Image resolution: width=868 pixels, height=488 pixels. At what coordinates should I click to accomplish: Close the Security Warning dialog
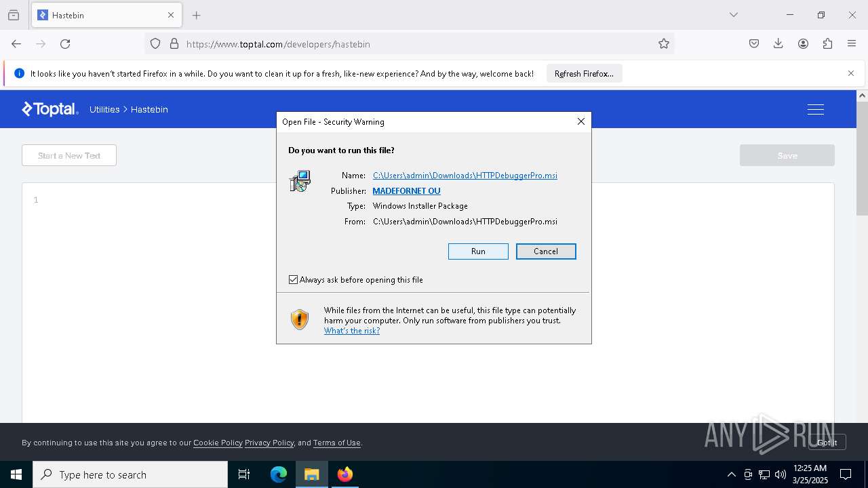click(581, 121)
